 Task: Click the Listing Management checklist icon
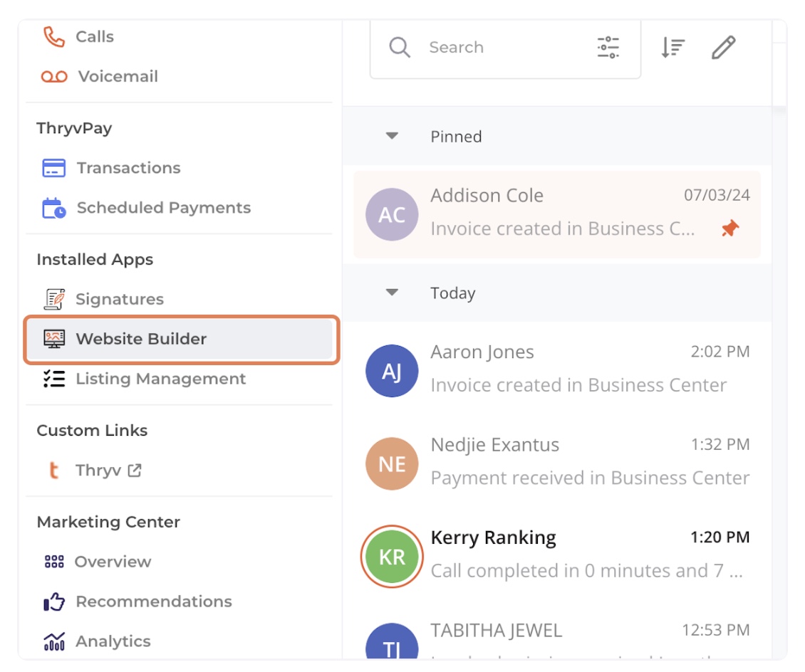pos(54,379)
